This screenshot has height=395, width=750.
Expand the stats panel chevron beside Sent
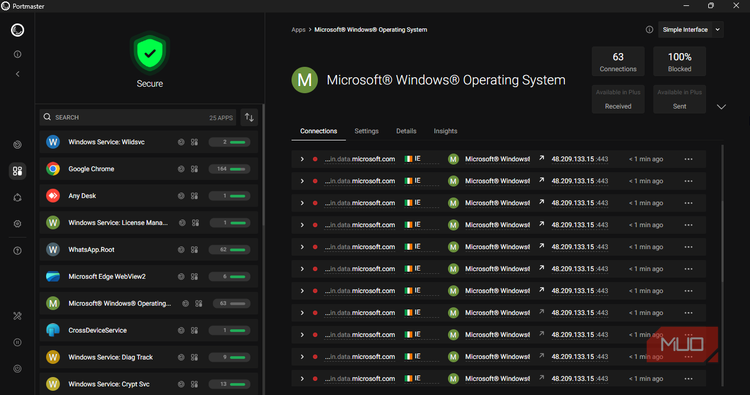pyautogui.click(x=721, y=107)
